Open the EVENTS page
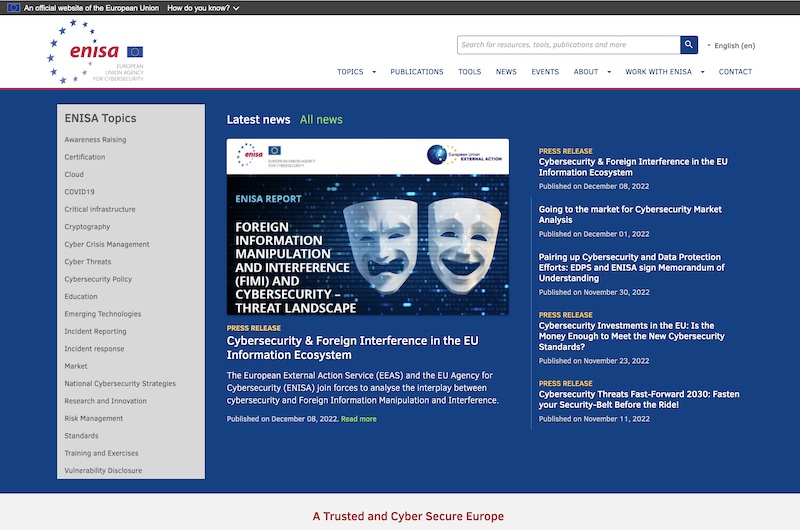 tap(545, 72)
